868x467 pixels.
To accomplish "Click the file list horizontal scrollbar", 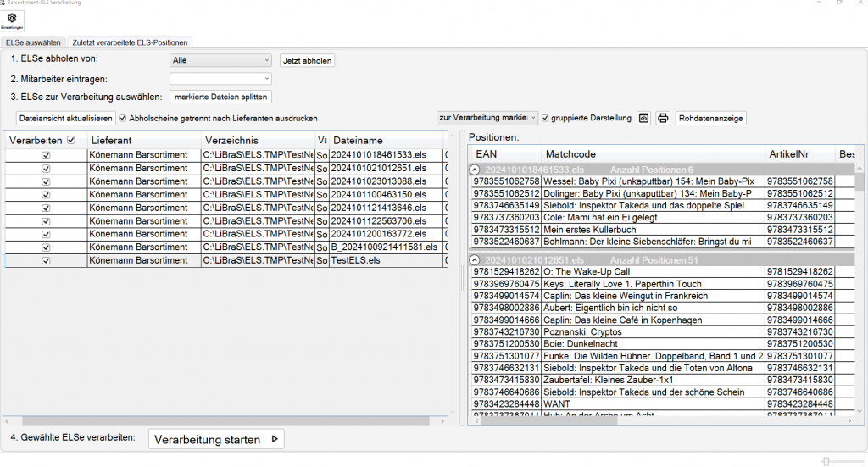I will (x=170, y=420).
